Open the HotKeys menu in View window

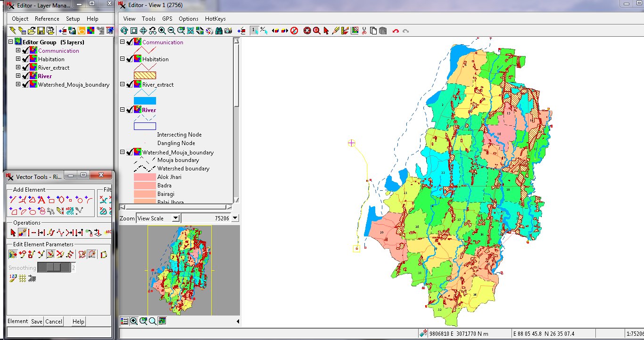[215, 19]
